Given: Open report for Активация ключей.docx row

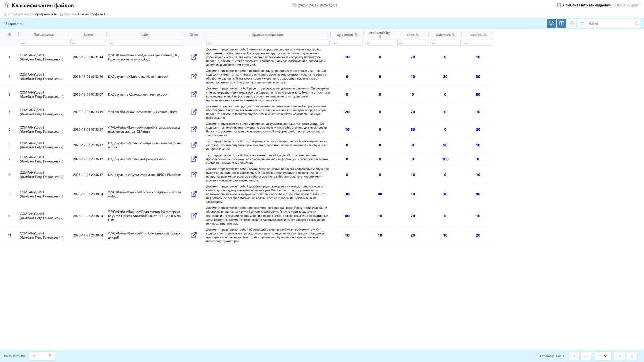Looking at the screenshot, I should click(x=194, y=112).
